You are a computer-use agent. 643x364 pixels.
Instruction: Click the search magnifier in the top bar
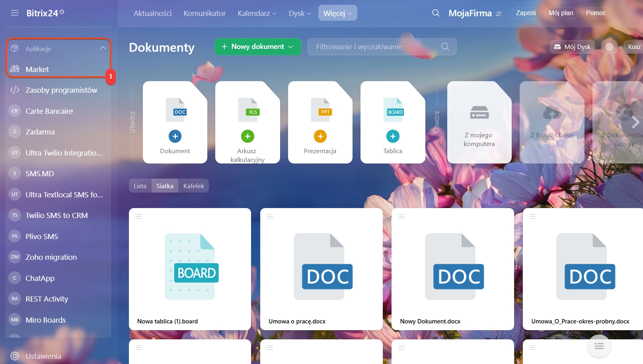tap(436, 13)
